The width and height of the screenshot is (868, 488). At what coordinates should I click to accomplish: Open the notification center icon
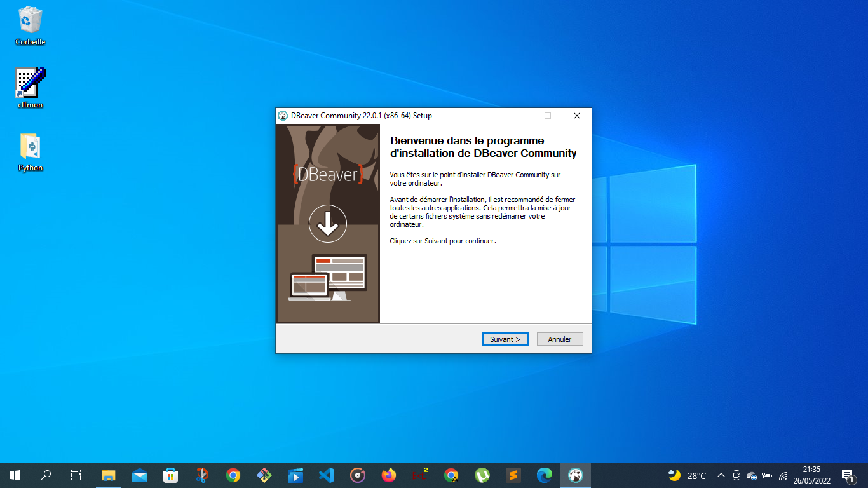coord(848,475)
